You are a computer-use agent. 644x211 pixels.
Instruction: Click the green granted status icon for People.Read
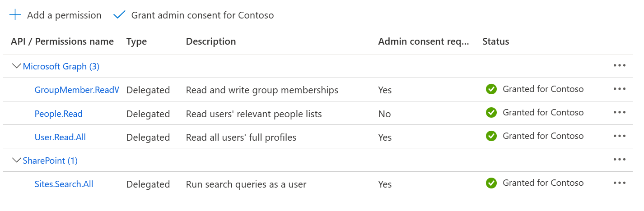491,113
